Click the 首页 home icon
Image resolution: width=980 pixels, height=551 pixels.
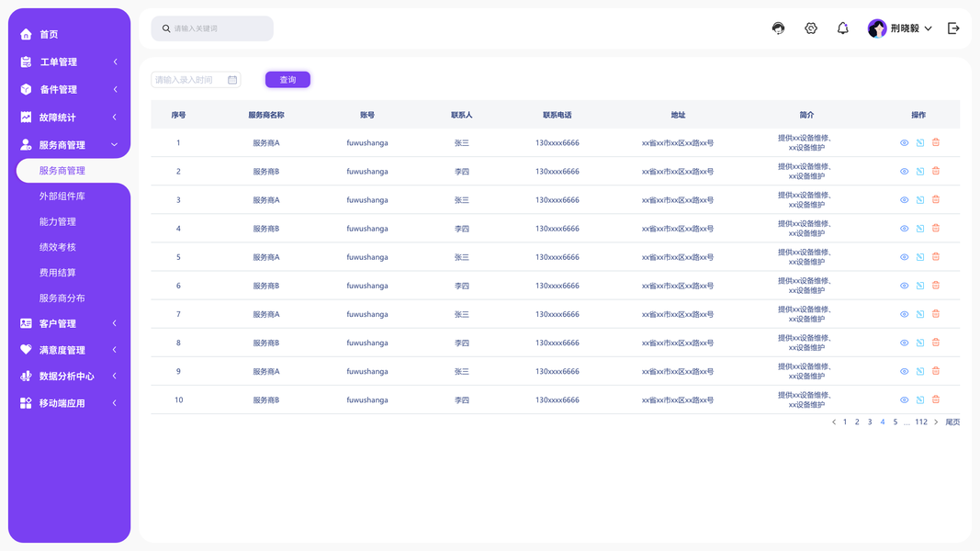pos(26,34)
